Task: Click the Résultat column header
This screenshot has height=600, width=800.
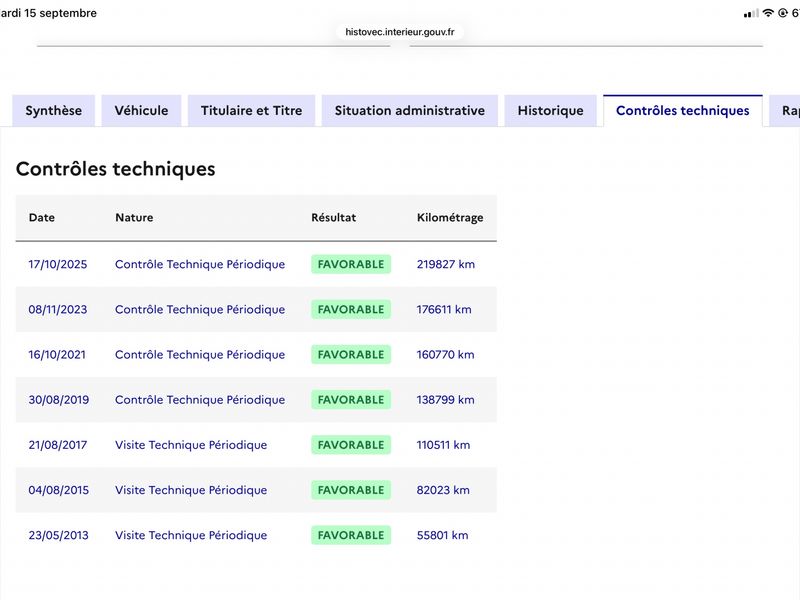Action: (x=334, y=217)
